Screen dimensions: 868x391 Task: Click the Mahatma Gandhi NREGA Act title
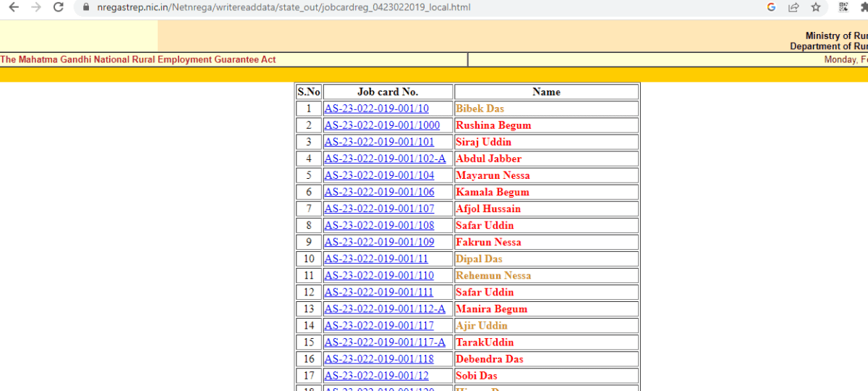point(138,59)
